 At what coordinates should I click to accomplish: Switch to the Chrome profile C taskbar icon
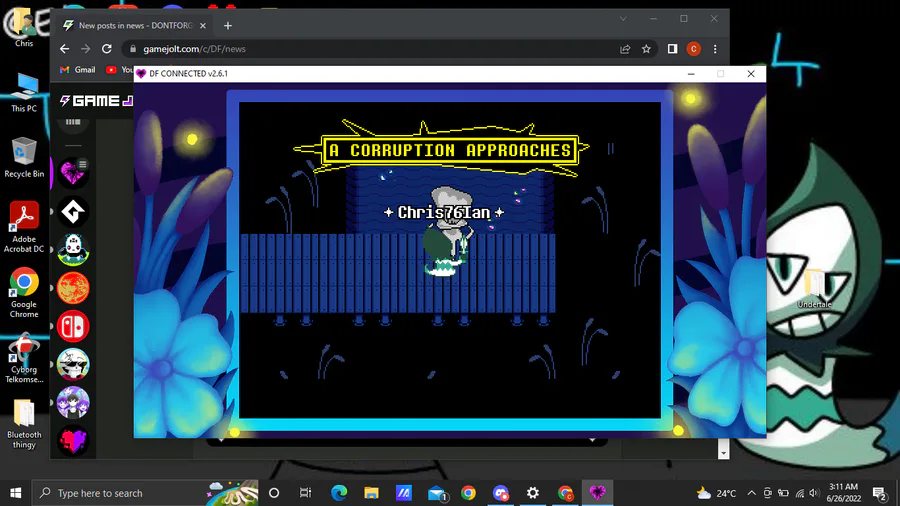pyautogui.click(x=565, y=493)
